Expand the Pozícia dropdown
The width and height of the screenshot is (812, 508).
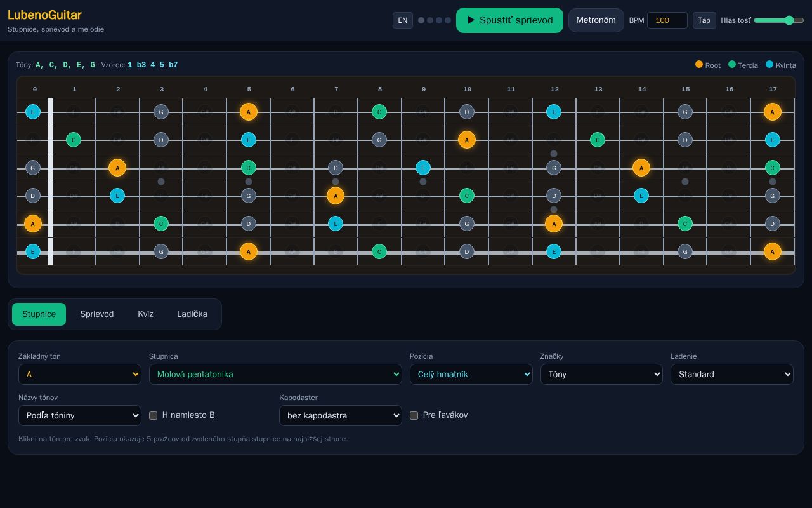coord(471,374)
